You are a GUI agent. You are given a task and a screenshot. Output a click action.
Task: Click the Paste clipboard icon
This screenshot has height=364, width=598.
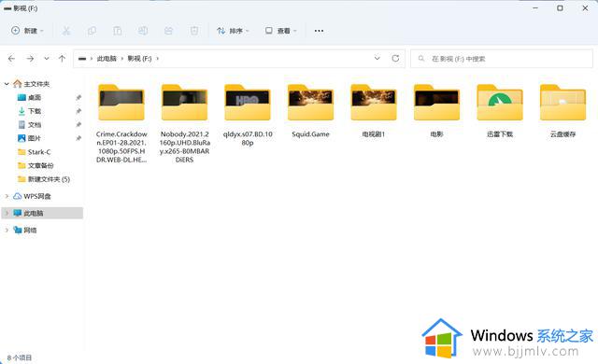click(118, 31)
